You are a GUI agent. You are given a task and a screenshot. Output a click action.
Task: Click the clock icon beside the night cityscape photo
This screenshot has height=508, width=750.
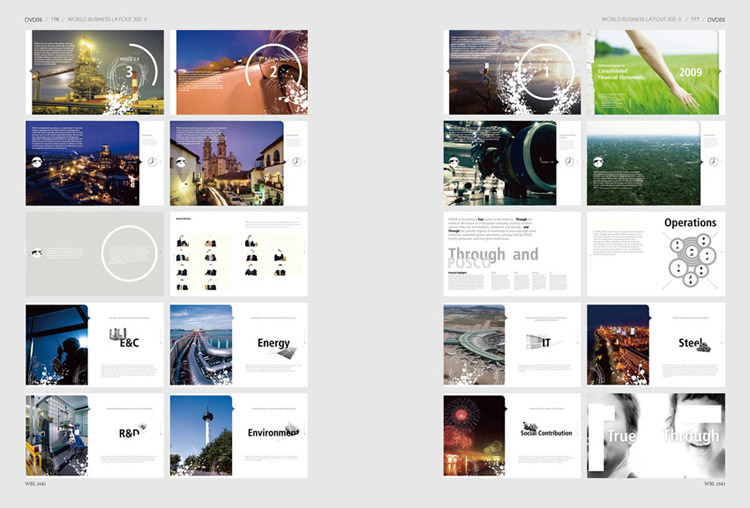(152, 162)
